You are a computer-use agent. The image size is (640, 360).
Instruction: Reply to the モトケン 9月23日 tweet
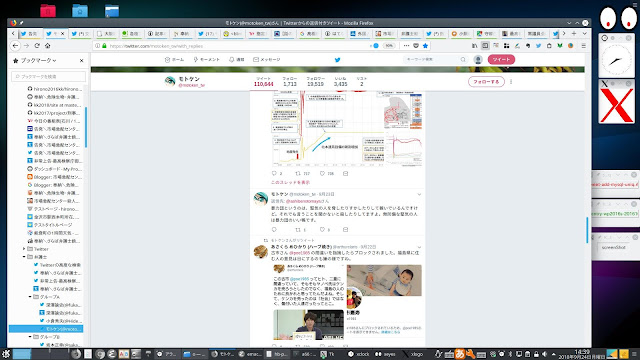point(274,230)
